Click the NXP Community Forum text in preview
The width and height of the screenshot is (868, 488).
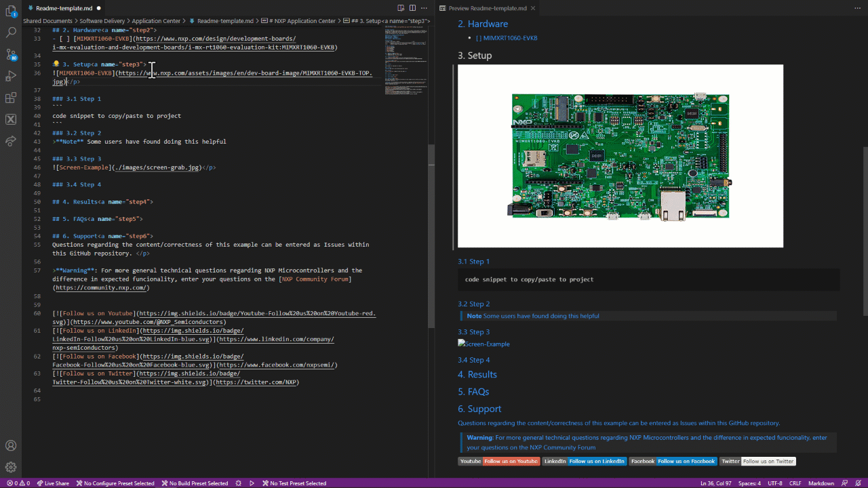(x=563, y=447)
